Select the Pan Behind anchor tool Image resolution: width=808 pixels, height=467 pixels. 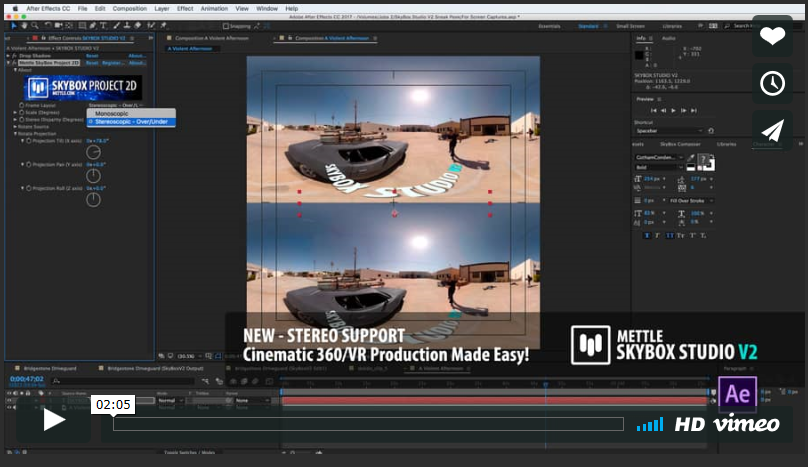[x=69, y=25]
